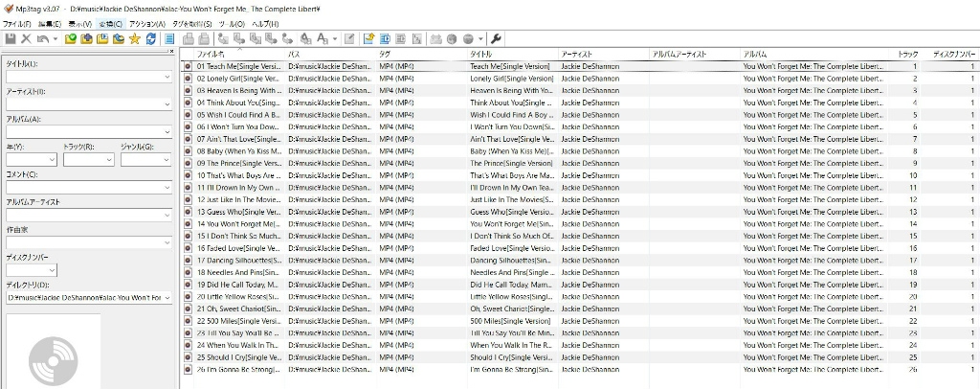
Task: Click the yellow star Favorites icon
Action: pyautogui.click(x=134, y=38)
